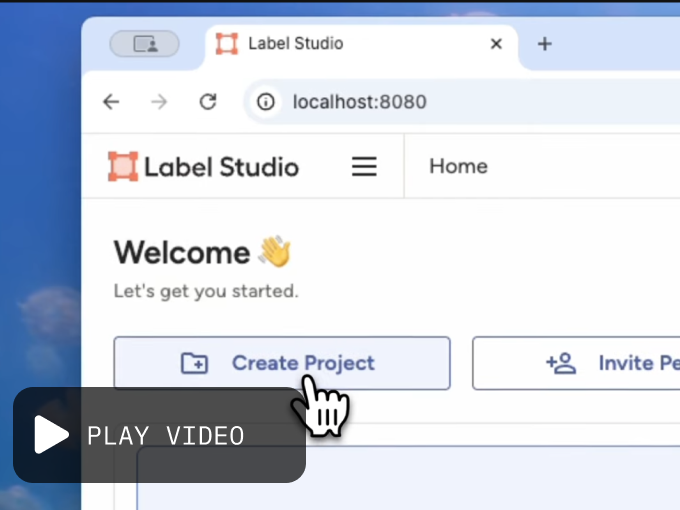
Task: Open the hamburger navigation menu
Action: (364, 167)
